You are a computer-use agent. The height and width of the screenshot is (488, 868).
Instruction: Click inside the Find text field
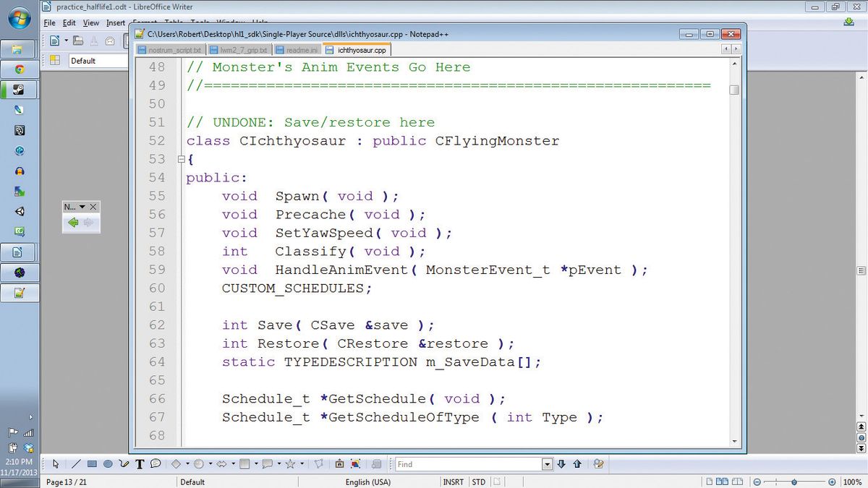point(469,464)
